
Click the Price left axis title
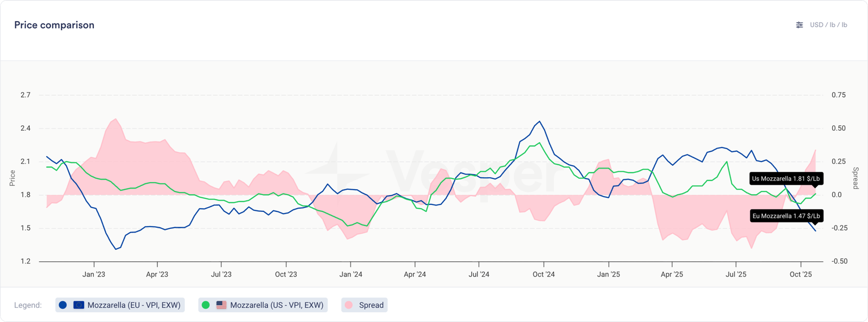pyautogui.click(x=12, y=178)
